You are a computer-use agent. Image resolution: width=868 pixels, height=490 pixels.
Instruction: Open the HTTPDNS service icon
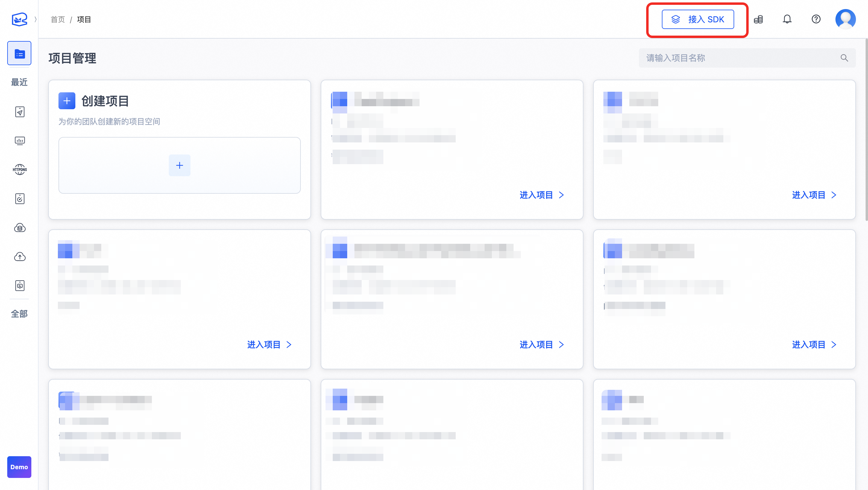click(20, 170)
